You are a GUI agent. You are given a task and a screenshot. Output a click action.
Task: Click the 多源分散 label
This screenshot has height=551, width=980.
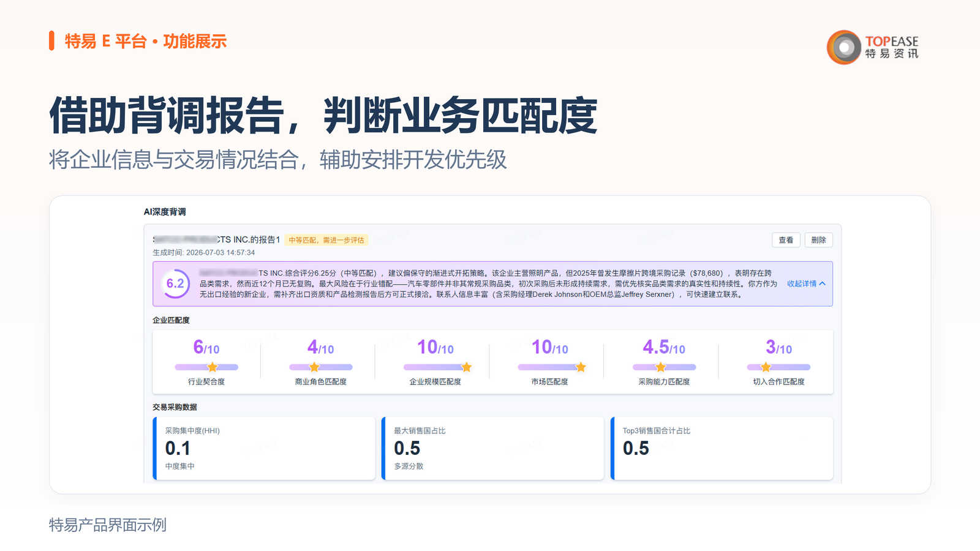tap(409, 467)
